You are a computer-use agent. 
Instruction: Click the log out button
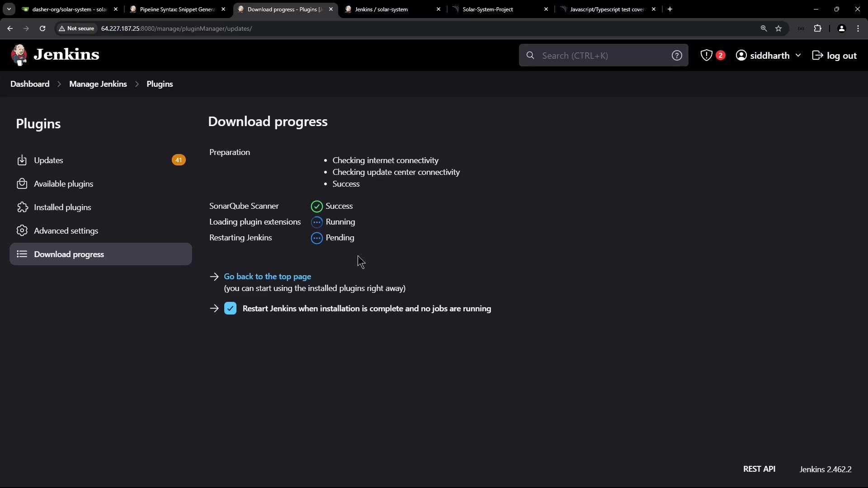pos(835,56)
